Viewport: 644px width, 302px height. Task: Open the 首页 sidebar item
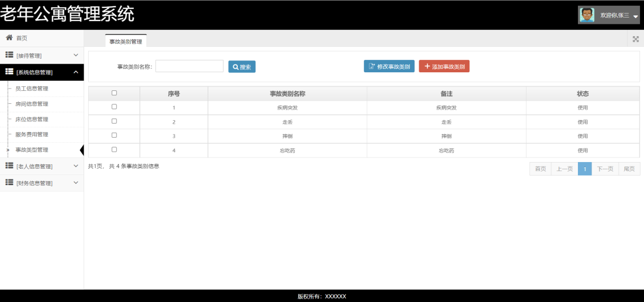click(42, 38)
